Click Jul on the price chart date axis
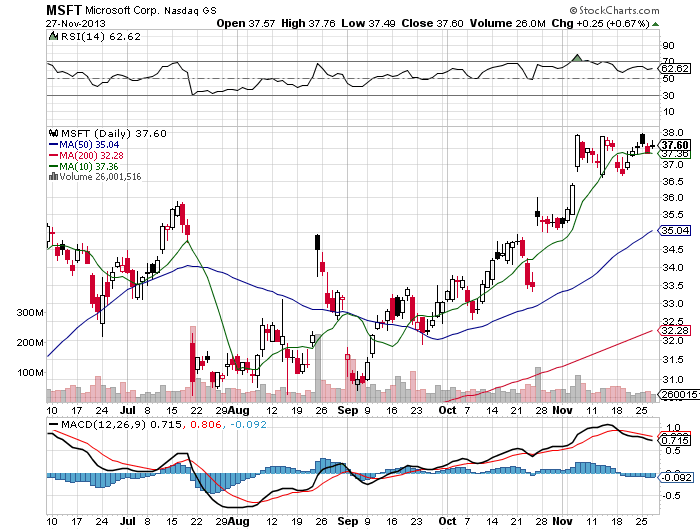The image size is (700, 530). 128,410
